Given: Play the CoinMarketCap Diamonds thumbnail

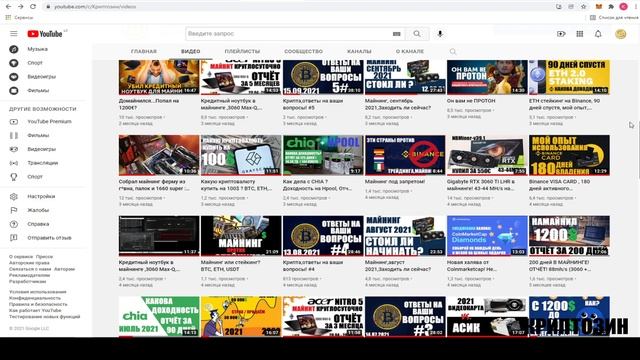Looking at the screenshot, I should [x=487, y=236].
